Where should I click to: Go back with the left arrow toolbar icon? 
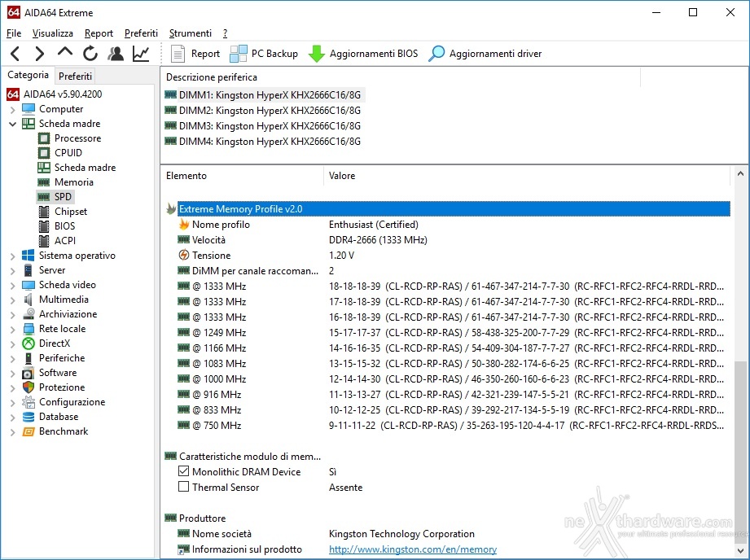(15, 54)
